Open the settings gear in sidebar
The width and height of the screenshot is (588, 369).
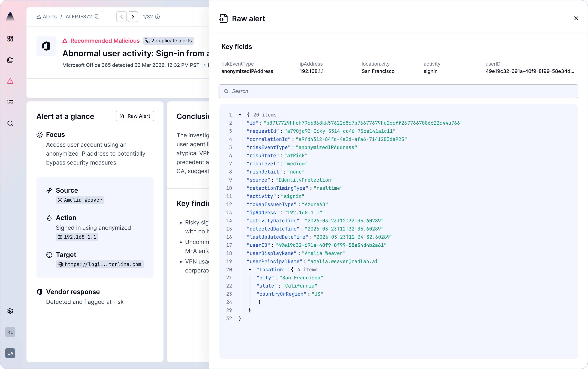(x=10, y=311)
